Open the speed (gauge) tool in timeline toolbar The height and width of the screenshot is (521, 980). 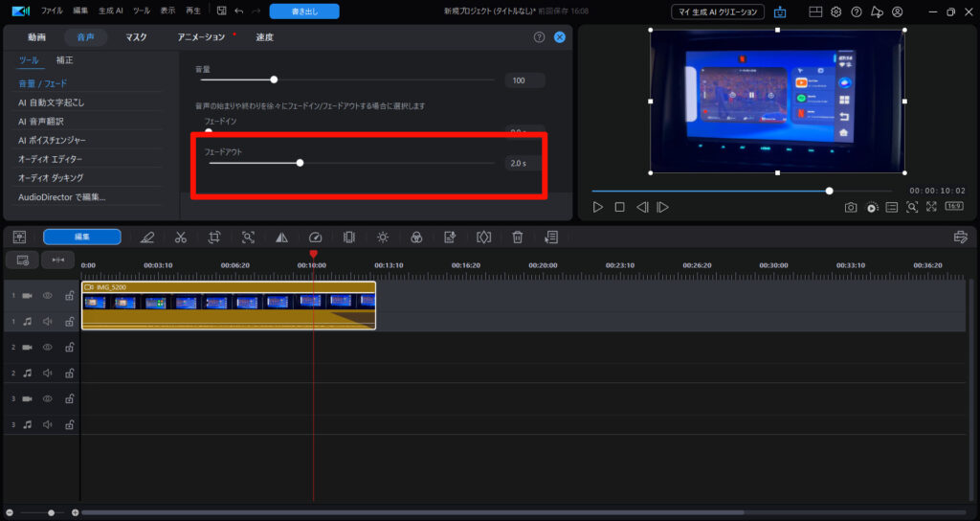tap(315, 237)
